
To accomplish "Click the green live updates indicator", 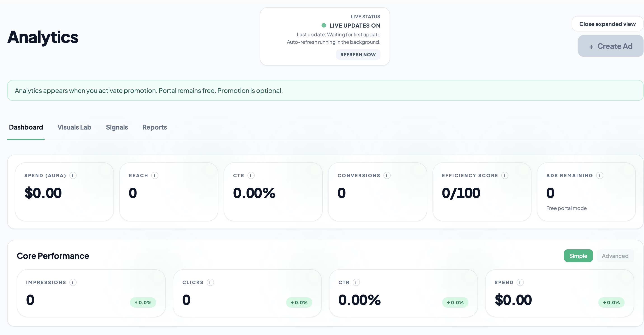I will (324, 25).
